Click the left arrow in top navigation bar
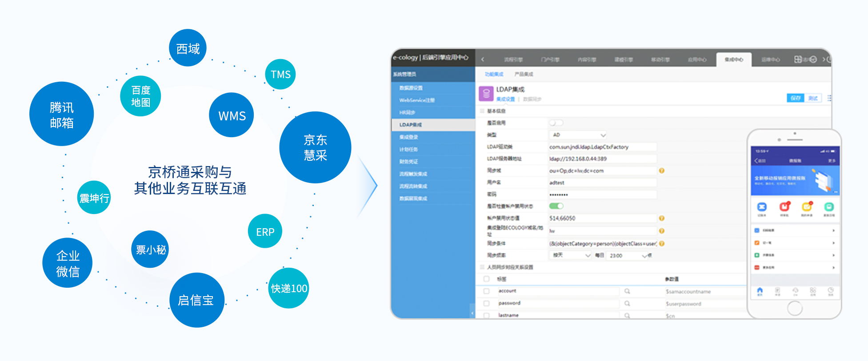This screenshot has width=868, height=361. point(483,60)
